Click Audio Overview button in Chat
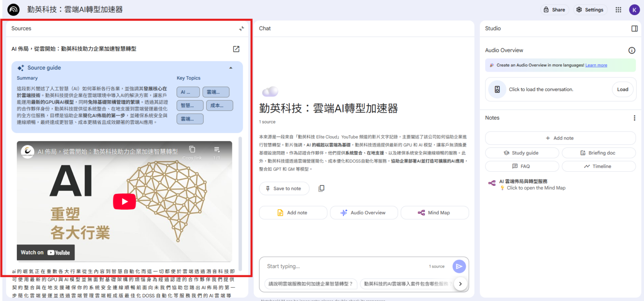Screen dimensions: 644x301 (x=364, y=213)
